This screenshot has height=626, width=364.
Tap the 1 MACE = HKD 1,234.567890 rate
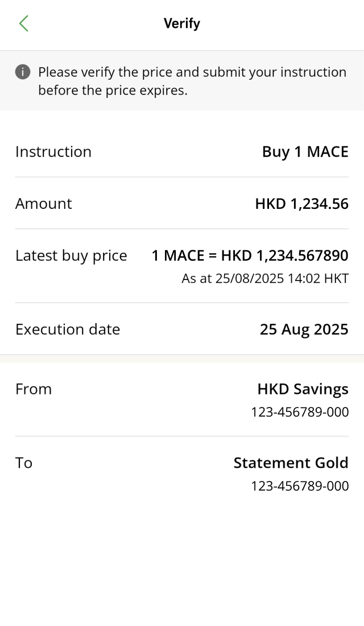click(x=250, y=256)
